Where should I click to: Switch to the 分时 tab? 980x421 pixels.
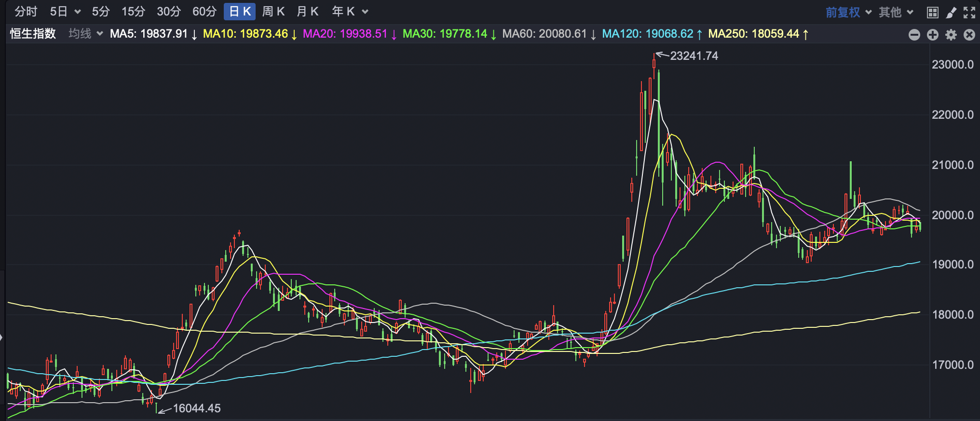[x=26, y=12]
